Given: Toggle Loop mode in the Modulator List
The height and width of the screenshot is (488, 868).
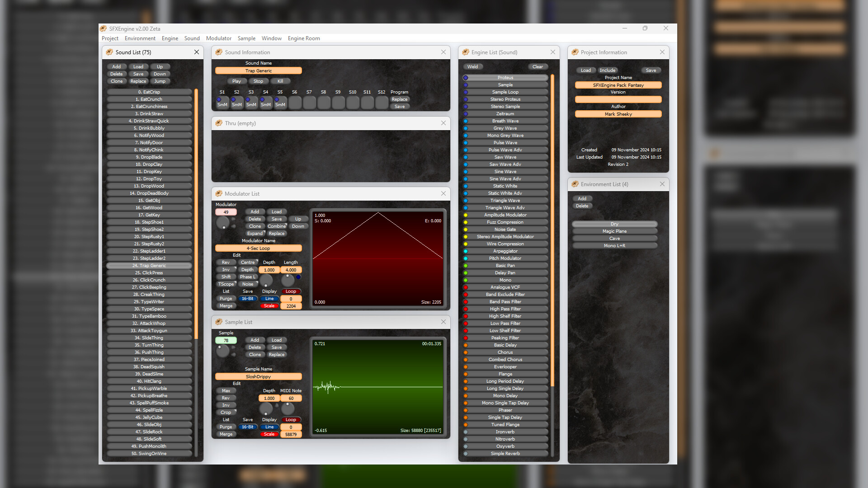Looking at the screenshot, I should pyautogui.click(x=291, y=291).
